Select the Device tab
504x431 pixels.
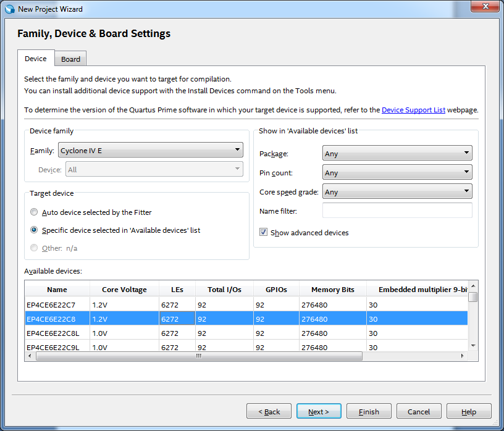[x=36, y=59]
